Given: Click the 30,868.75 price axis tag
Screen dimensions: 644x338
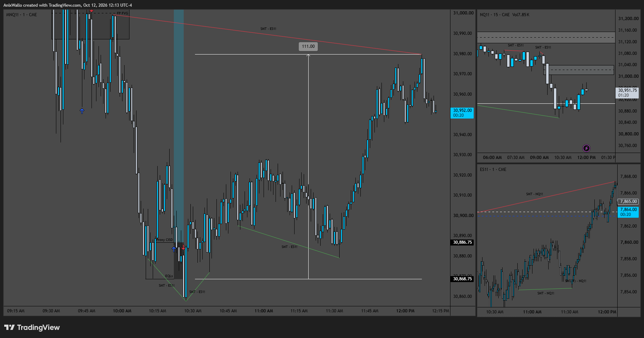Looking at the screenshot, I should 462,279.
